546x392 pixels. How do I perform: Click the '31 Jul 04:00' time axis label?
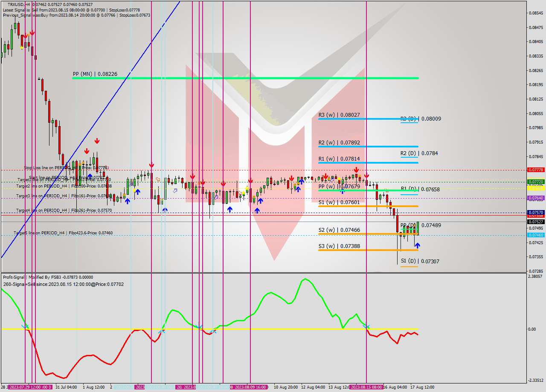coord(66,387)
